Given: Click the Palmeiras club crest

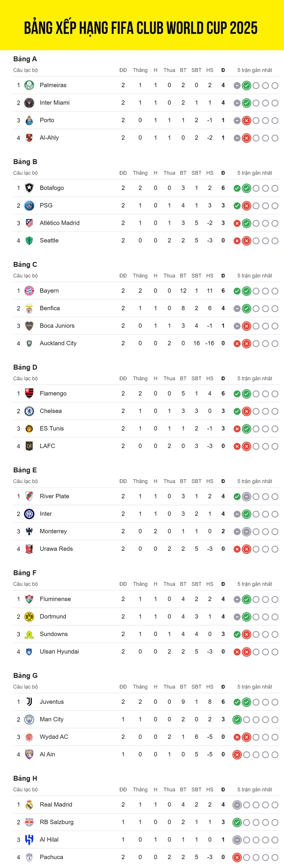Looking at the screenshot, I should pyautogui.click(x=29, y=85).
